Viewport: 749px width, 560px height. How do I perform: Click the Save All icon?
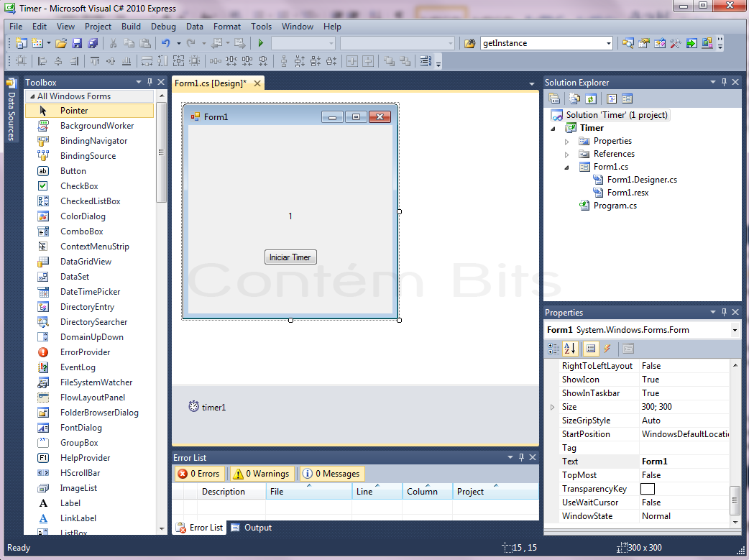tap(93, 43)
